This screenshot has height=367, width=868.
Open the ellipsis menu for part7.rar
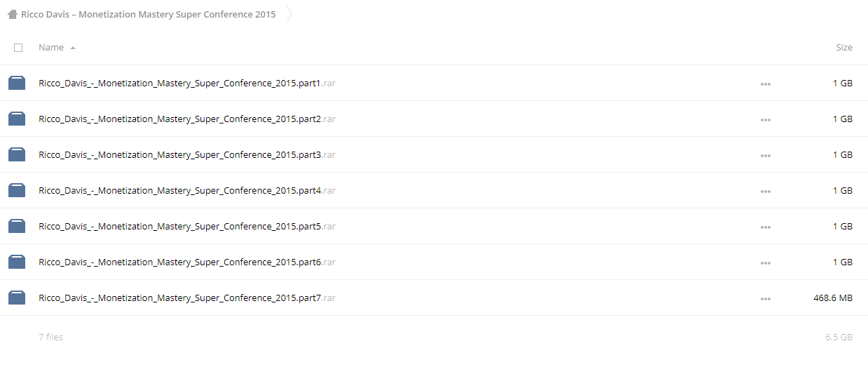point(765,299)
